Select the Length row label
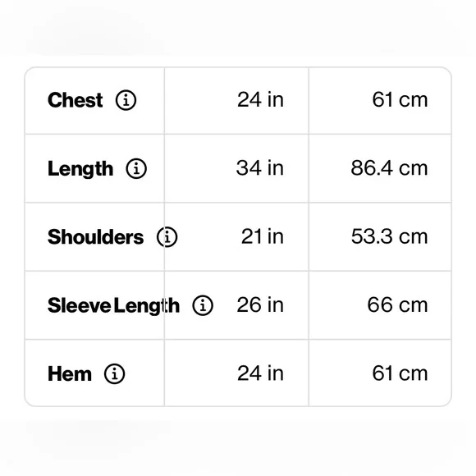 (x=80, y=169)
